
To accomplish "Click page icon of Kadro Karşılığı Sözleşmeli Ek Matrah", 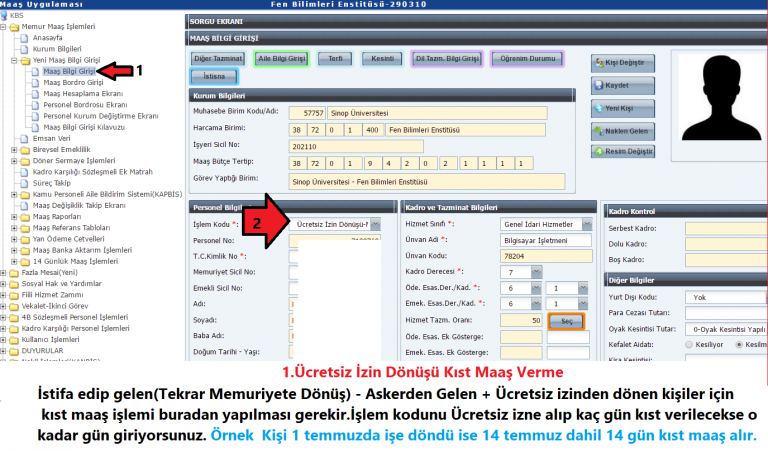I will 24,172.
